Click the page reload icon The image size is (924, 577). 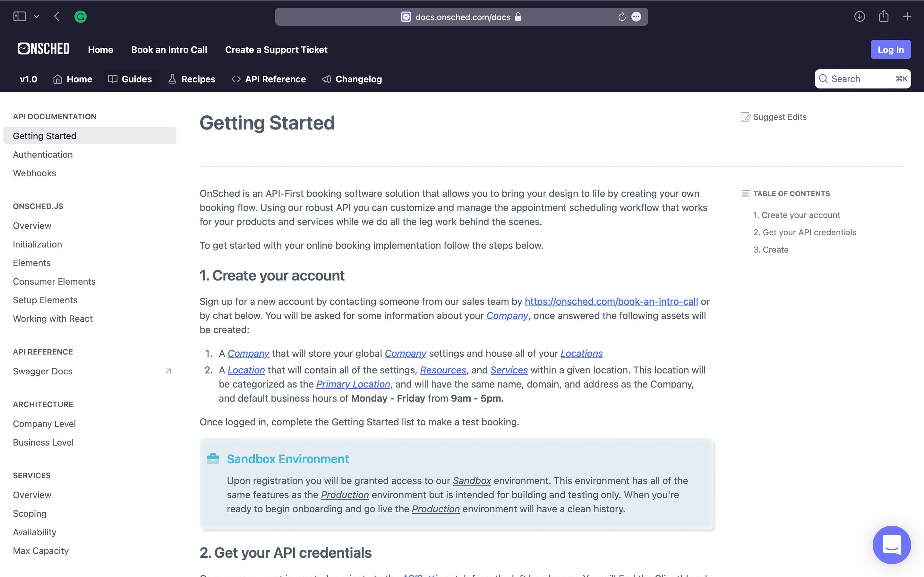(x=621, y=17)
